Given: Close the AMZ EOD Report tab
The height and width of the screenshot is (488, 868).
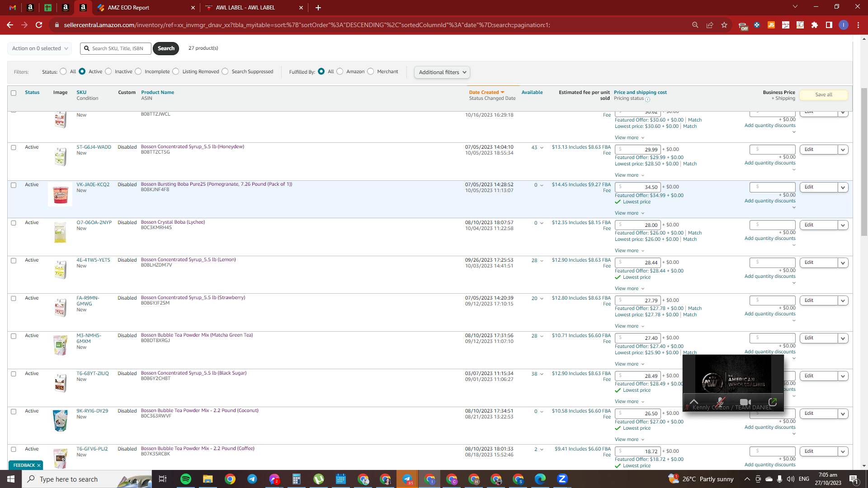Looking at the screenshot, I should tap(193, 8).
